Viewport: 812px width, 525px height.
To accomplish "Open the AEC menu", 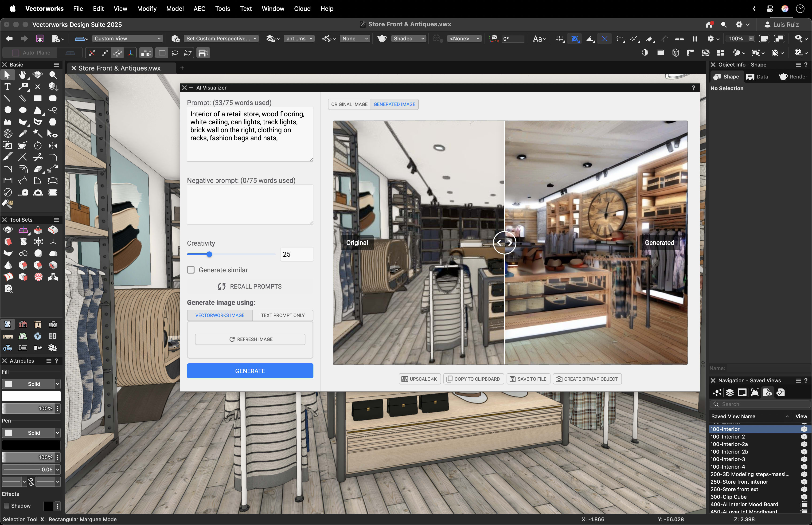I will 199,8.
